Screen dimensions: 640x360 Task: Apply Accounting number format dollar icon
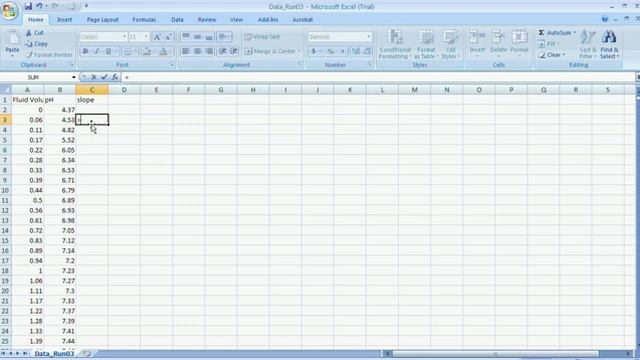coord(313,51)
